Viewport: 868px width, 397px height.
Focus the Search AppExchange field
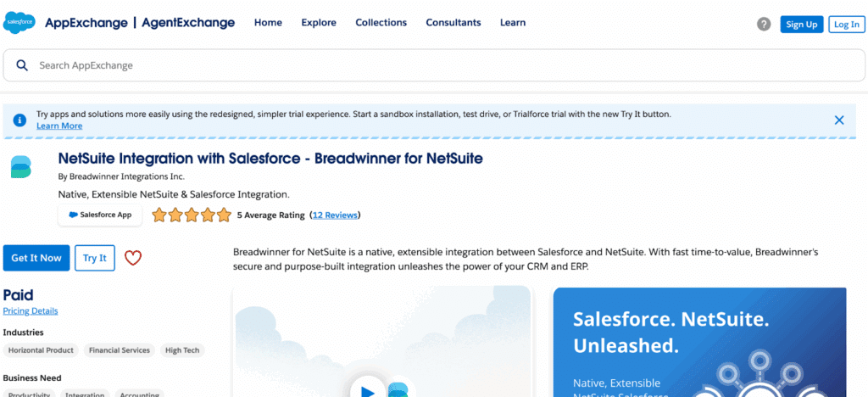pos(424,65)
